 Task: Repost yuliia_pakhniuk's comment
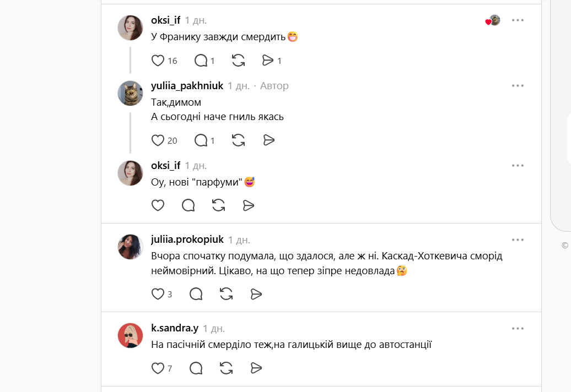point(239,140)
